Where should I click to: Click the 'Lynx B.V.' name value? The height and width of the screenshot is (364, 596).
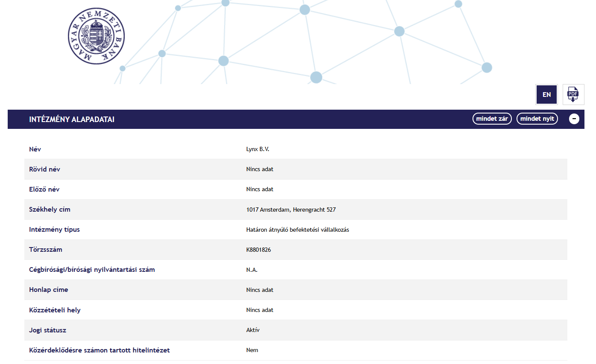(x=258, y=149)
